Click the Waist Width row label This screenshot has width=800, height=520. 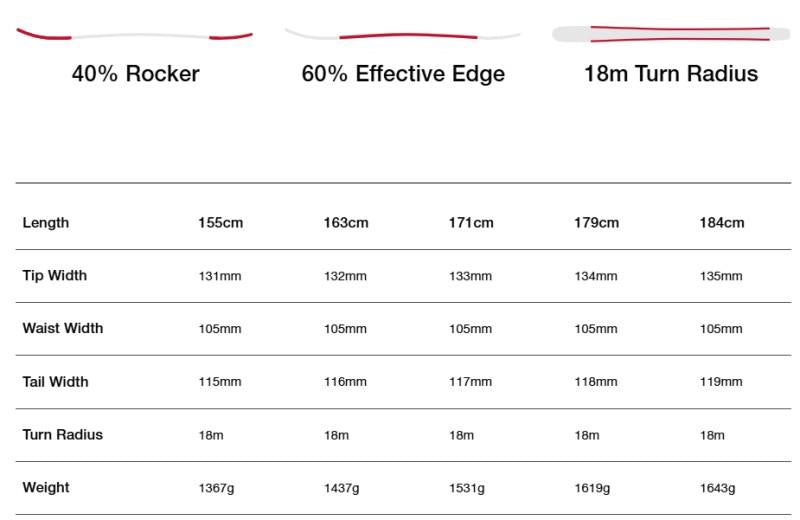(x=63, y=328)
